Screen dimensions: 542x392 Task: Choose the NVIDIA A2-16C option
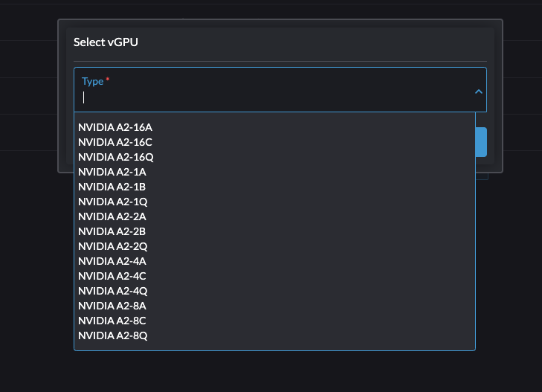(x=115, y=142)
